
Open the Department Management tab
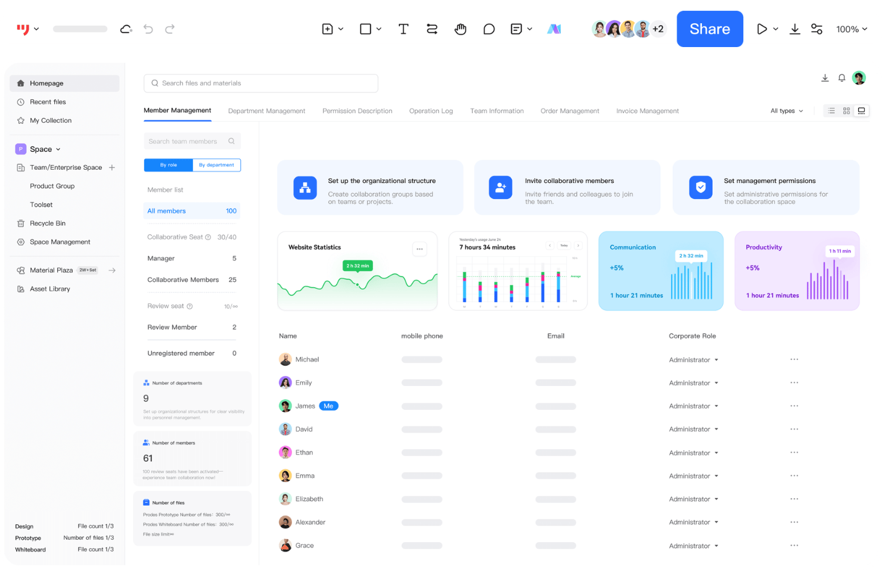coord(266,111)
